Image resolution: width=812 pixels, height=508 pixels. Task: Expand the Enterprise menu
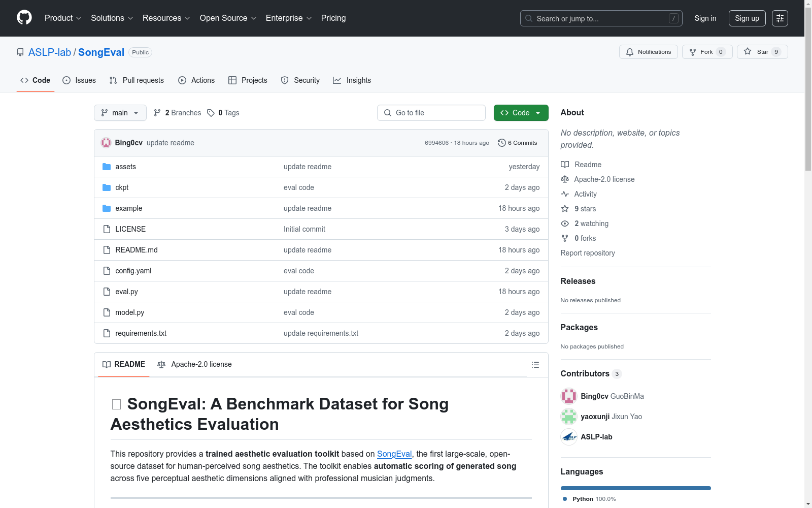click(x=289, y=18)
